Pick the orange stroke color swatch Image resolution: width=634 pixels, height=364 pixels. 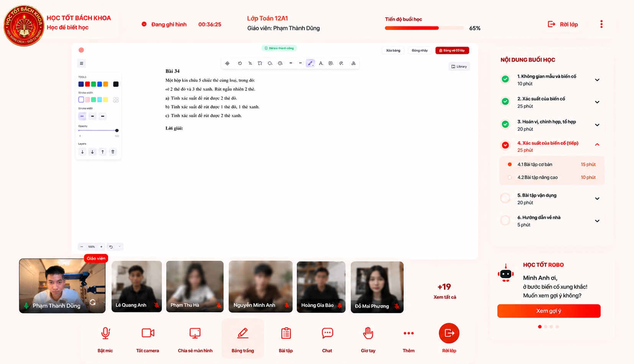(x=106, y=84)
